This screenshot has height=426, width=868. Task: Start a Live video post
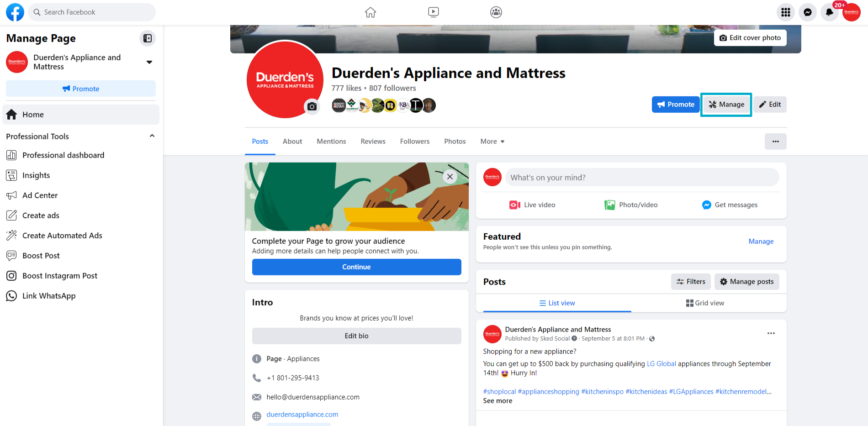click(x=533, y=205)
